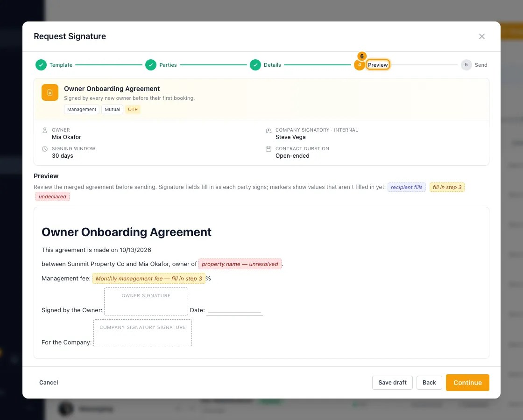This screenshot has height=420, width=523.
Task: Click the Parties step green checkmark
Action: click(x=151, y=65)
